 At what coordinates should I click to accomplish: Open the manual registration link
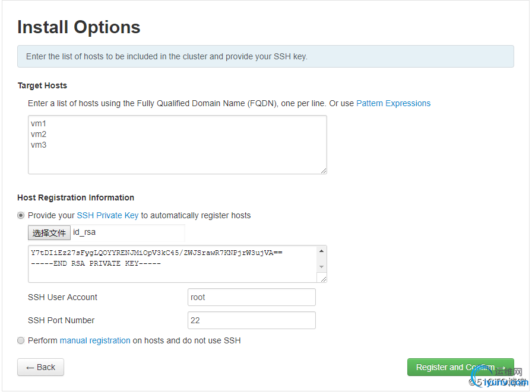coord(95,340)
